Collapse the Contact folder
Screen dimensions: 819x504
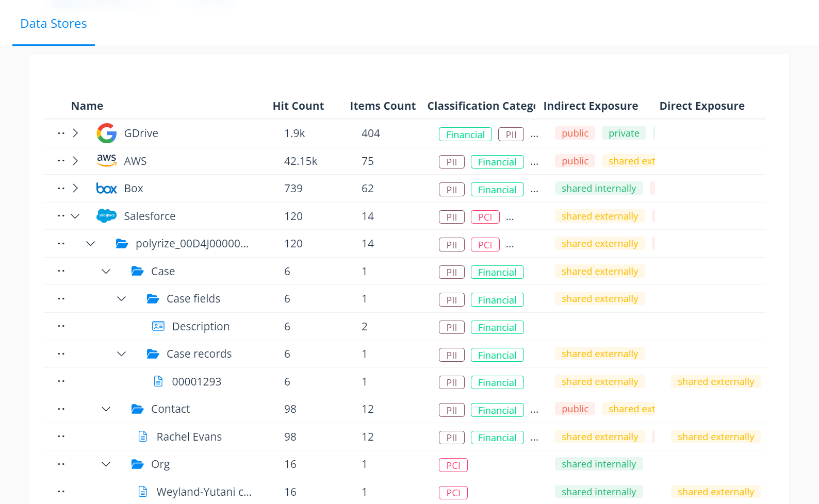point(106,409)
